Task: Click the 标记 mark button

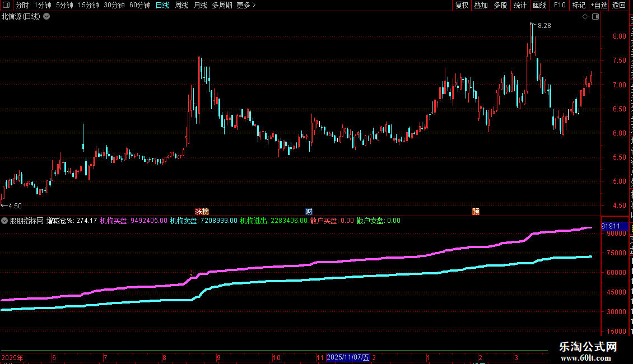Action: 579,5
